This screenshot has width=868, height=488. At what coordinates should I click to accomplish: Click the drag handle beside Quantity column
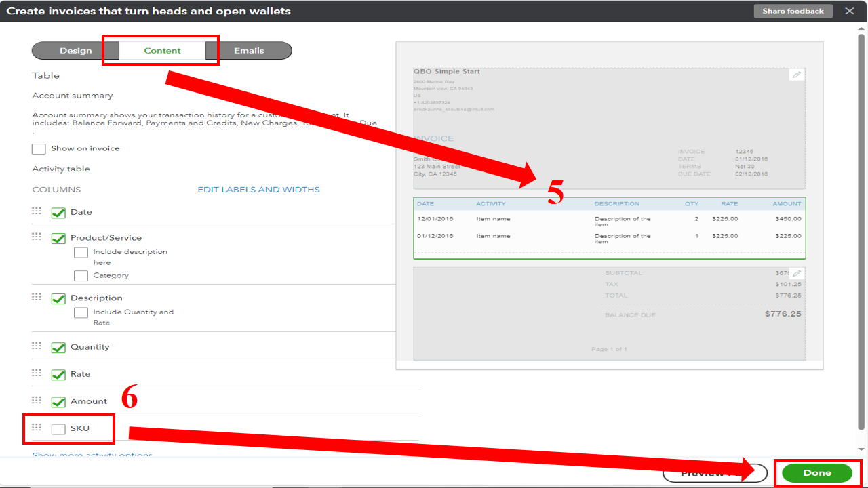pyautogui.click(x=37, y=345)
